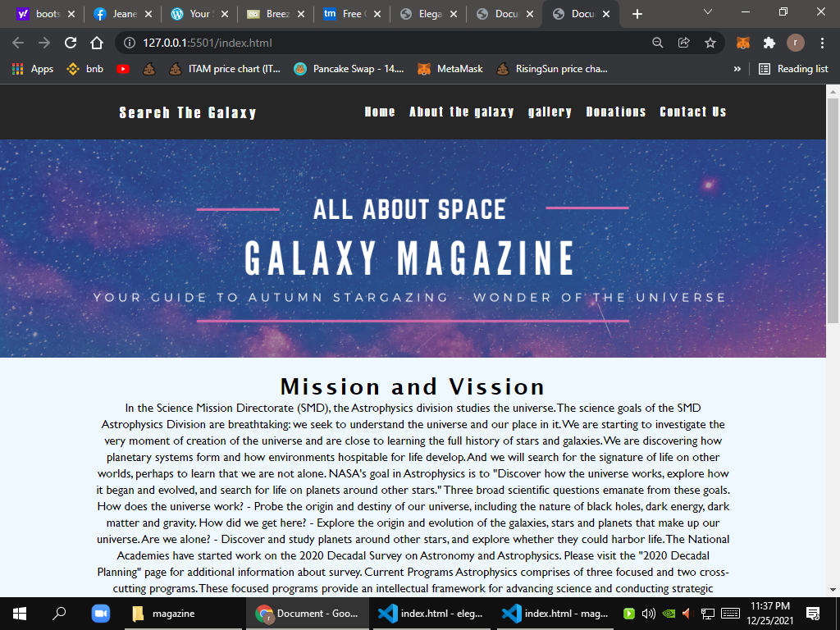
Task: Open the tab search dropdown arrow
Action: [708, 13]
